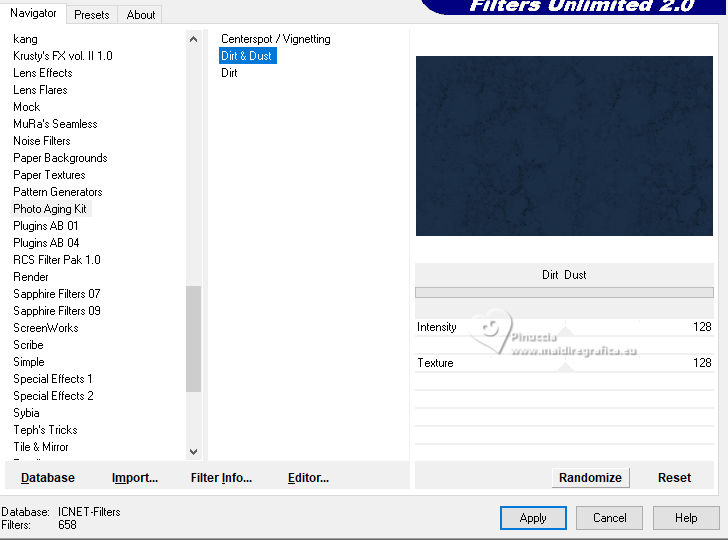This screenshot has width=728, height=540.
Task: Select Pattern Generators category
Action: click(58, 192)
